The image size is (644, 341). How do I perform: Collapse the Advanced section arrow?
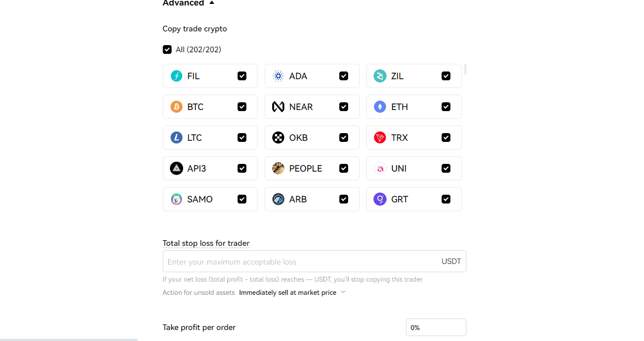[x=212, y=2]
